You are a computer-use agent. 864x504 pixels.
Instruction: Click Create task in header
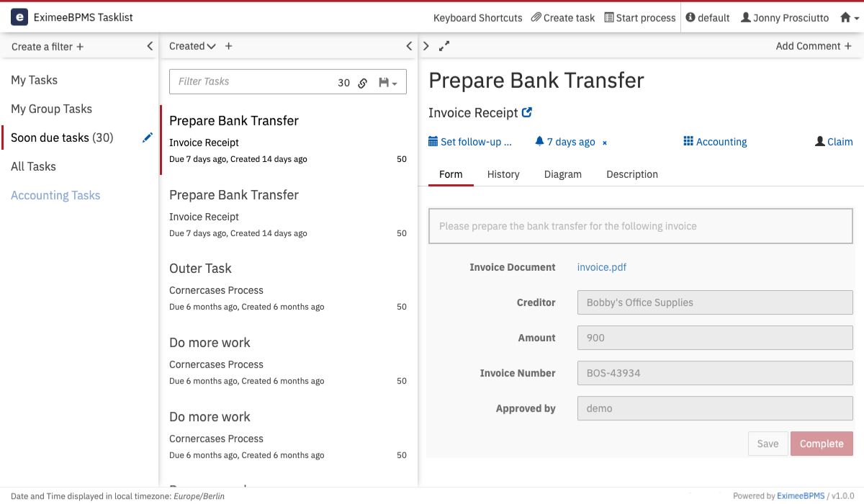(x=563, y=18)
